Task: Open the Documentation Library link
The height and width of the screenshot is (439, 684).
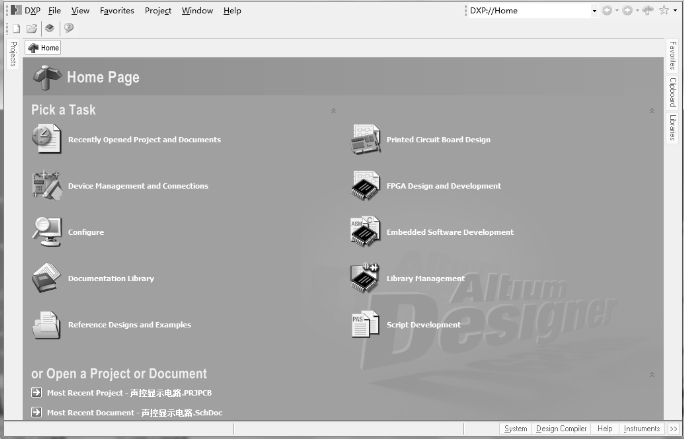Action: pyautogui.click(x=111, y=278)
